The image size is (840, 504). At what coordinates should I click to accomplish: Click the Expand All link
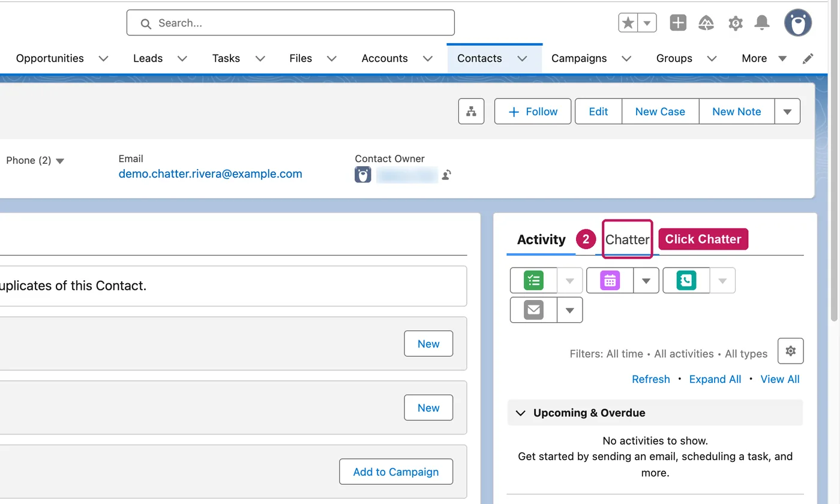point(715,379)
